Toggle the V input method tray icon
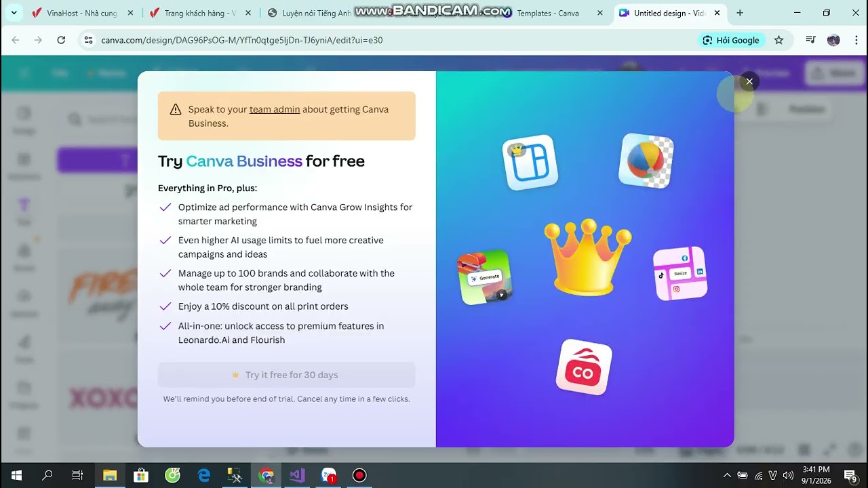The image size is (868, 488). click(x=773, y=475)
